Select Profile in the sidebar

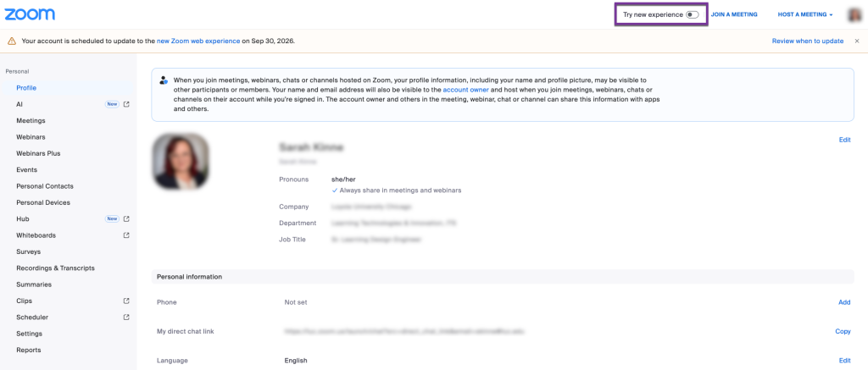(26, 88)
